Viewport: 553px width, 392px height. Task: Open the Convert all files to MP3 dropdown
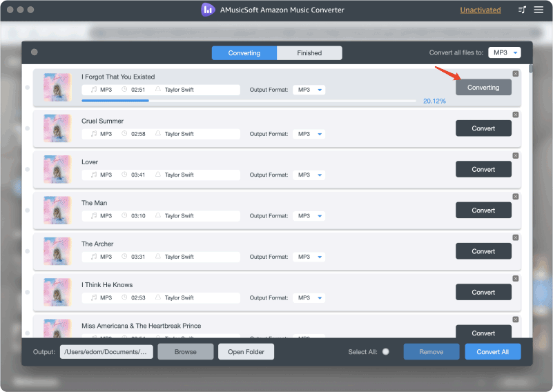(x=505, y=52)
